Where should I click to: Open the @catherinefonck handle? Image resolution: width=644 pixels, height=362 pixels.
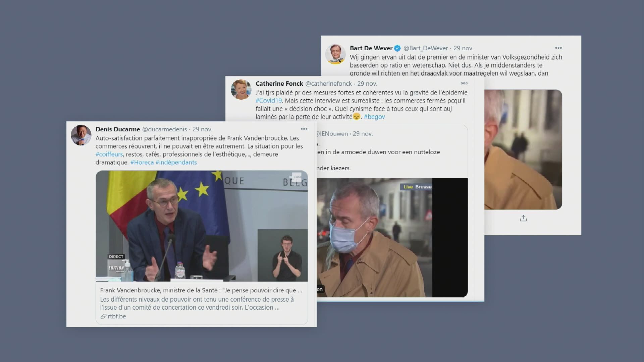pyautogui.click(x=328, y=83)
